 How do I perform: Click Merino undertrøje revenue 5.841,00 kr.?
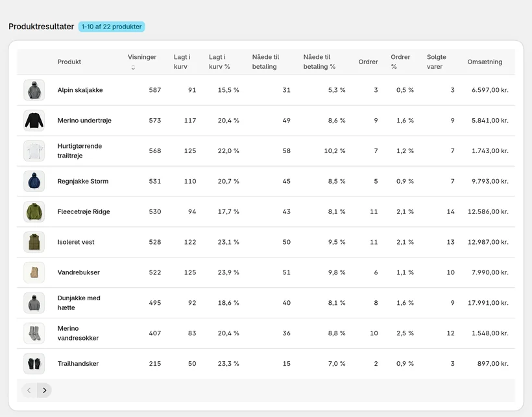point(490,121)
